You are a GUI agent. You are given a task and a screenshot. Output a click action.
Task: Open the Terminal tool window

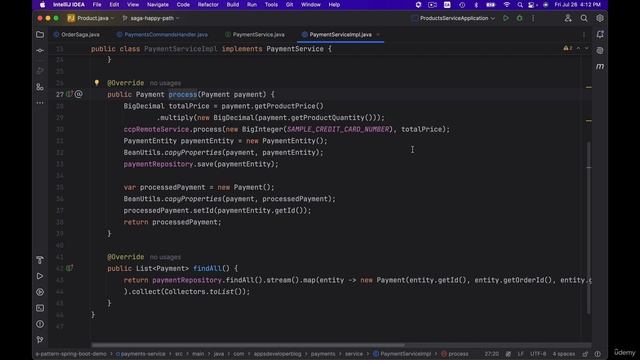40,308
